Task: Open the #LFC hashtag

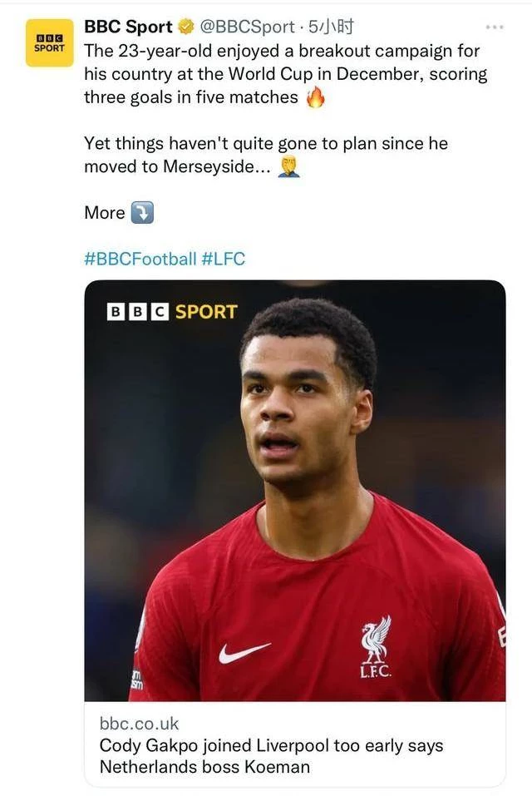Action: [223, 259]
